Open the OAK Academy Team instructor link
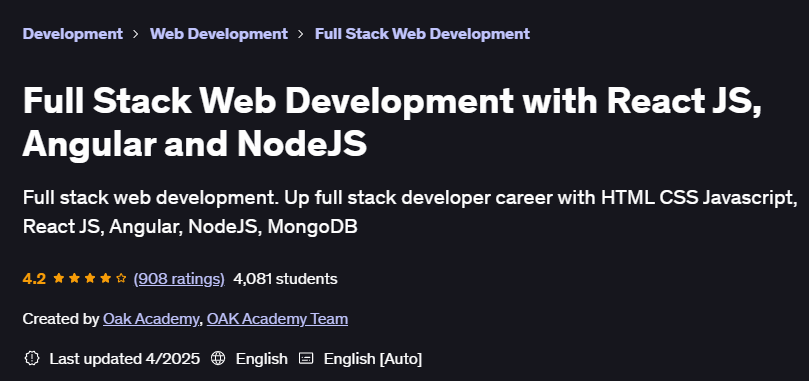The width and height of the screenshot is (809, 381). 277,319
